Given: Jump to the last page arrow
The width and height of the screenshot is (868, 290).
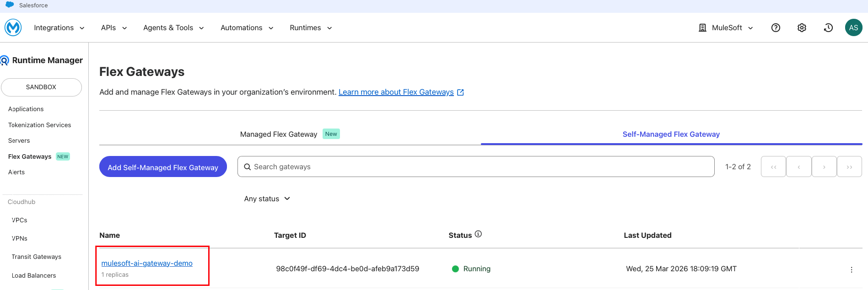Looking at the screenshot, I should click(x=849, y=167).
